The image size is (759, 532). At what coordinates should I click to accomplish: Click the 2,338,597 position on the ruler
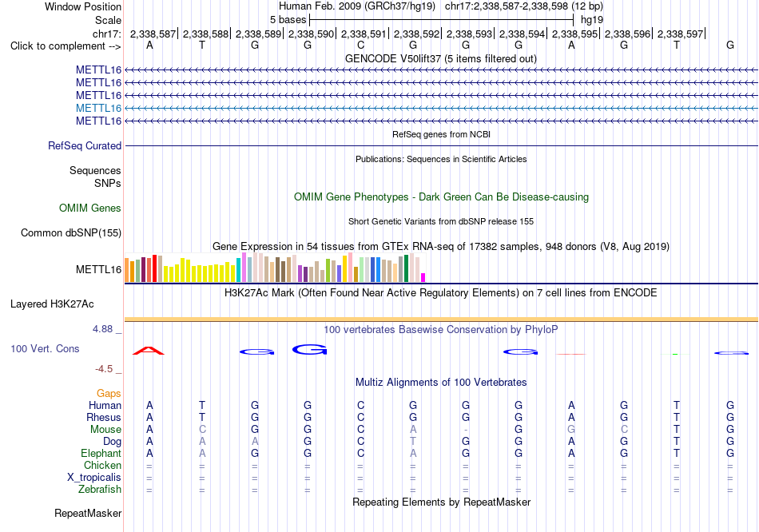coord(681,34)
